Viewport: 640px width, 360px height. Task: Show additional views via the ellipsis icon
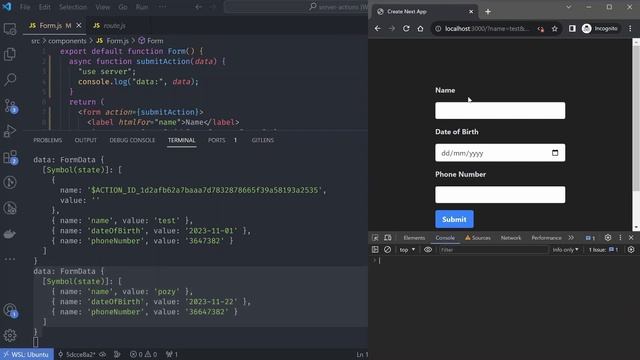[10, 259]
